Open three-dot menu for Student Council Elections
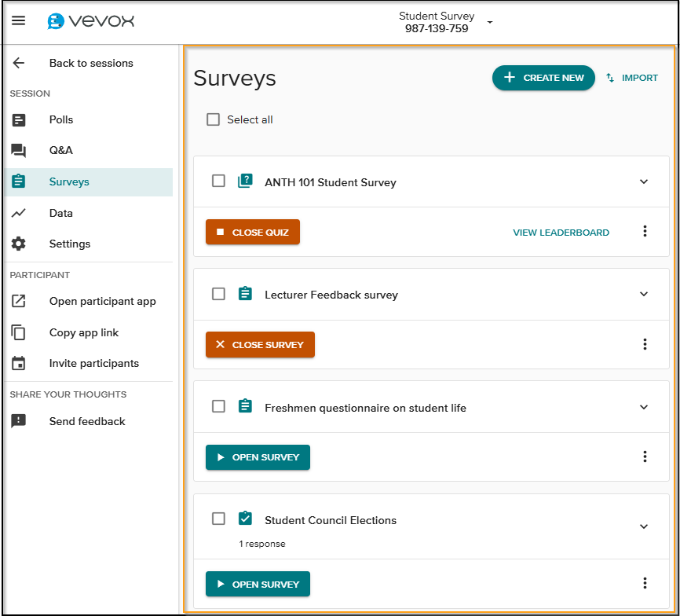 pyautogui.click(x=645, y=583)
